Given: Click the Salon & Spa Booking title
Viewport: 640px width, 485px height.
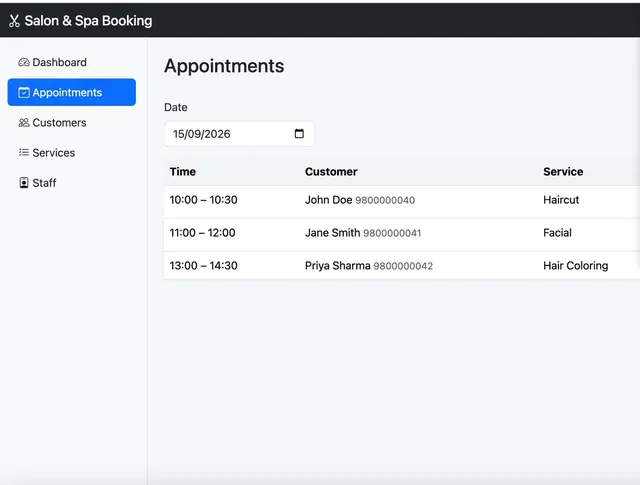Looking at the screenshot, I should pos(88,21).
